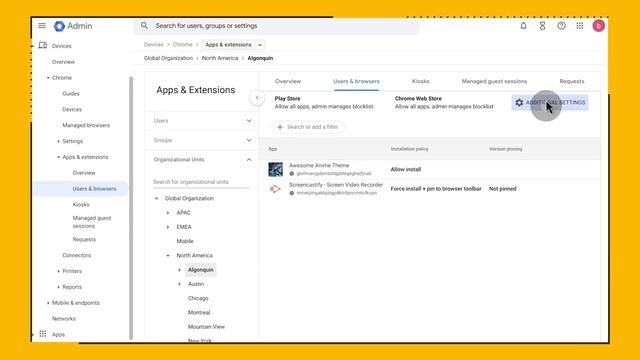Click the ADDITIONAL SETTINGS button

pyautogui.click(x=550, y=102)
